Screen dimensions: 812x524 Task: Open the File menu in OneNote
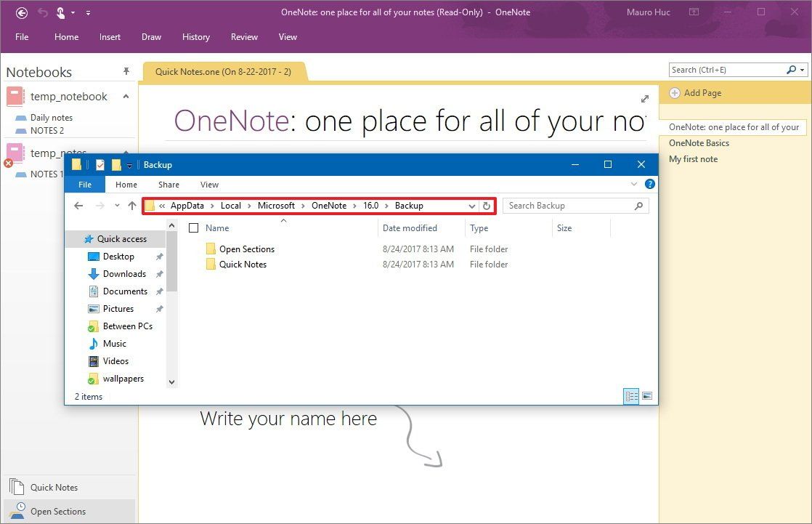click(22, 37)
